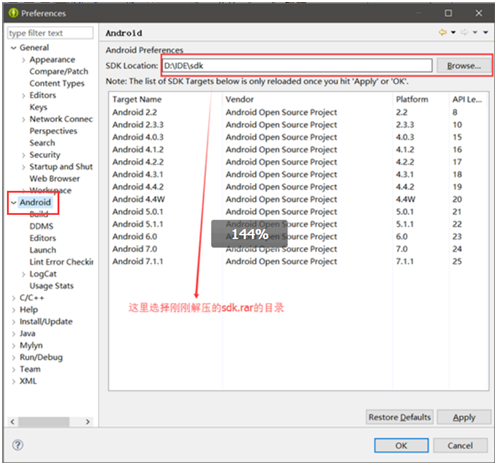The width and height of the screenshot is (497, 465).
Task: Open the Keys preferences page
Action: (38, 107)
